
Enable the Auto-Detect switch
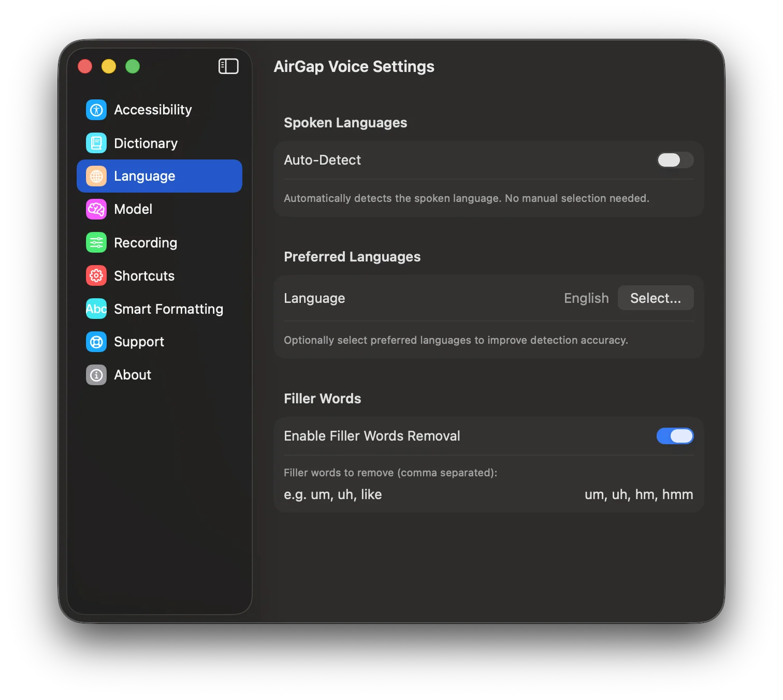pyautogui.click(x=675, y=160)
